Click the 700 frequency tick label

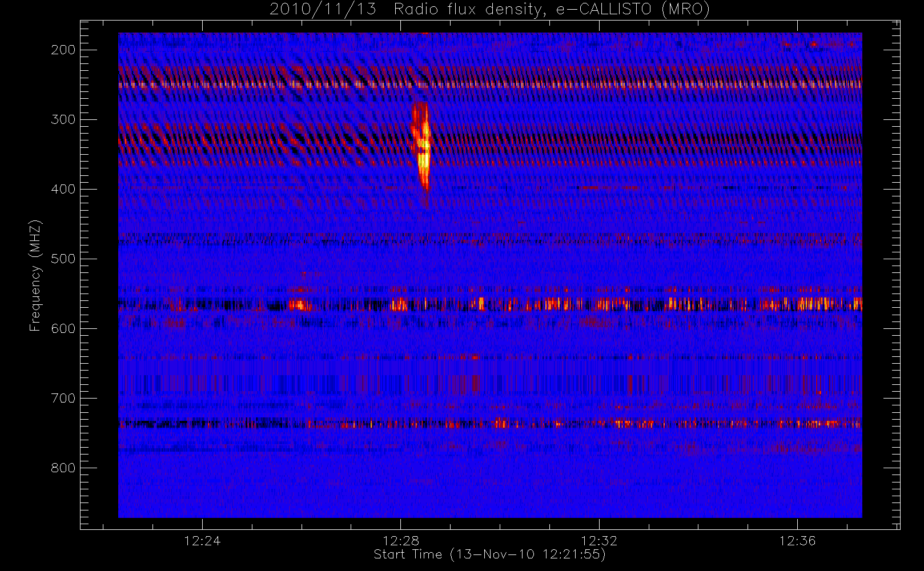pyautogui.click(x=63, y=398)
